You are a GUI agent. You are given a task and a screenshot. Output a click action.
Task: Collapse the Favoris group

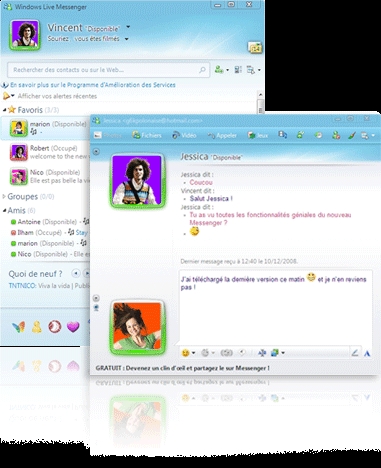(5, 110)
